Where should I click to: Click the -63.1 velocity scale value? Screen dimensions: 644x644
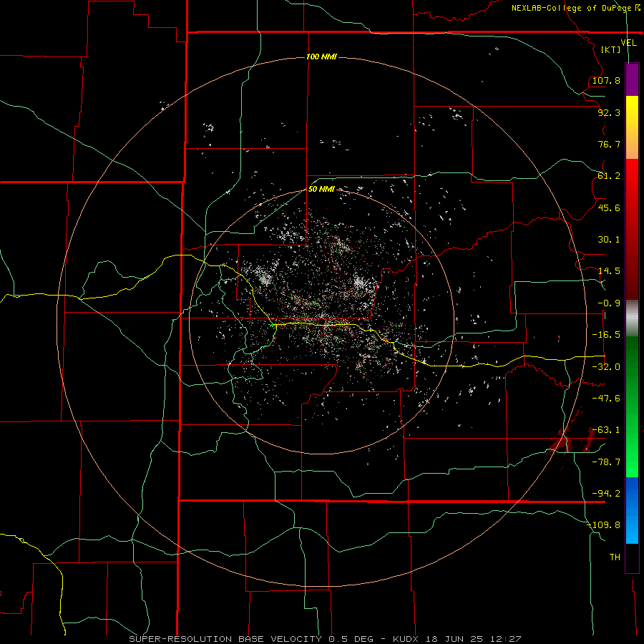pos(606,430)
